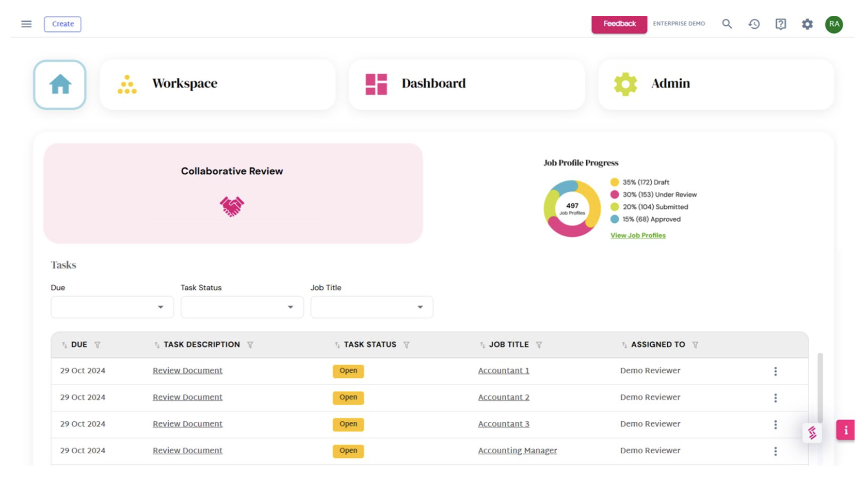Open settings gear in top bar
This screenshot has height=495, width=868.
coord(807,24)
